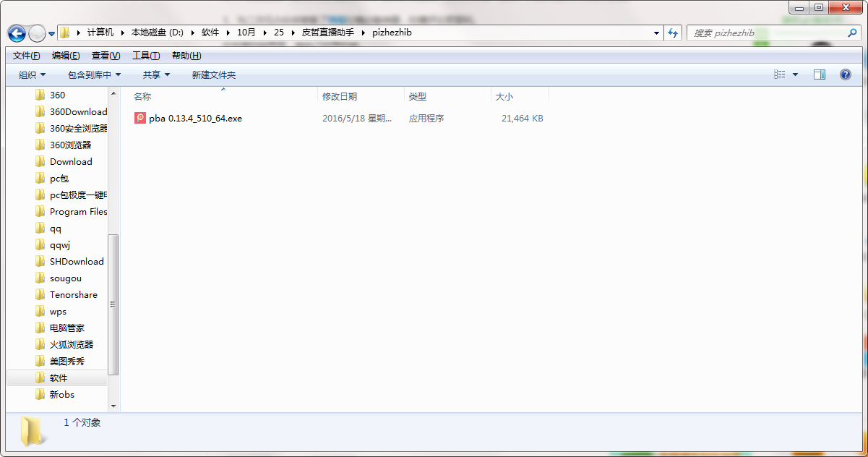Open the more view options arrow
This screenshot has height=457, width=868.
tap(796, 74)
